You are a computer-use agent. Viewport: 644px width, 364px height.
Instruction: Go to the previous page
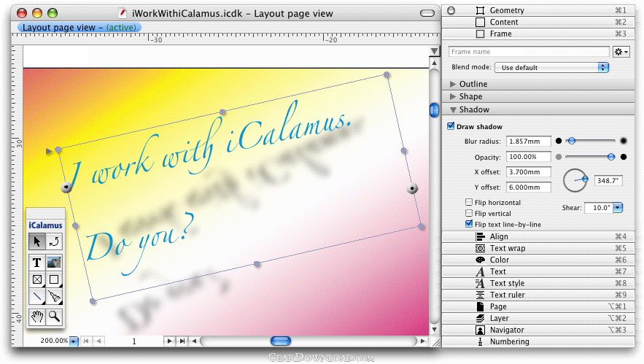(98, 341)
